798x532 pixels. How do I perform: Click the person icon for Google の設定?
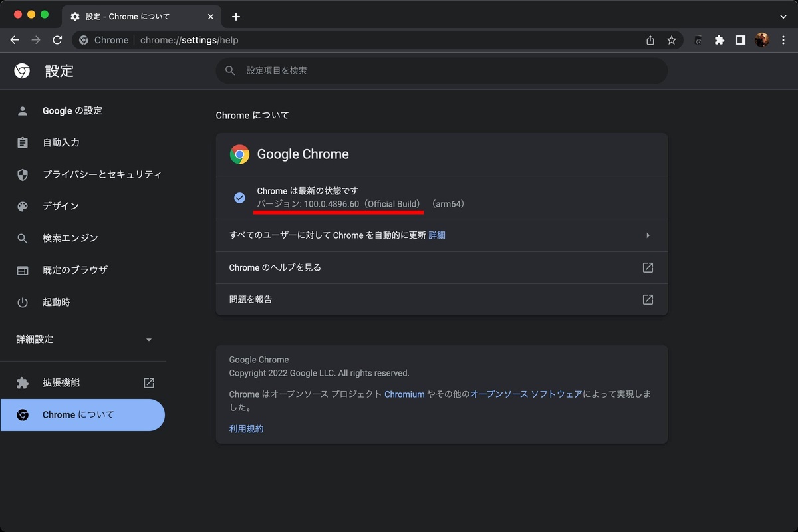pos(23,111)
